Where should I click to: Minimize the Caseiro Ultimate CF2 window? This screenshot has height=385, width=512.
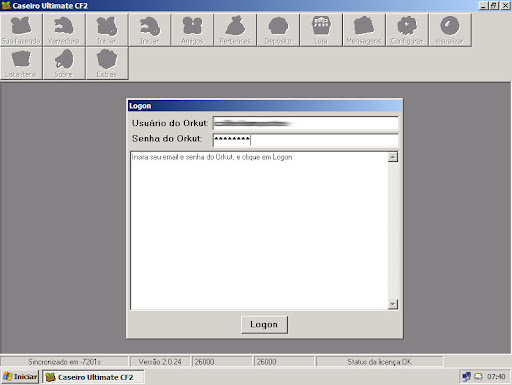pos(484,6)
